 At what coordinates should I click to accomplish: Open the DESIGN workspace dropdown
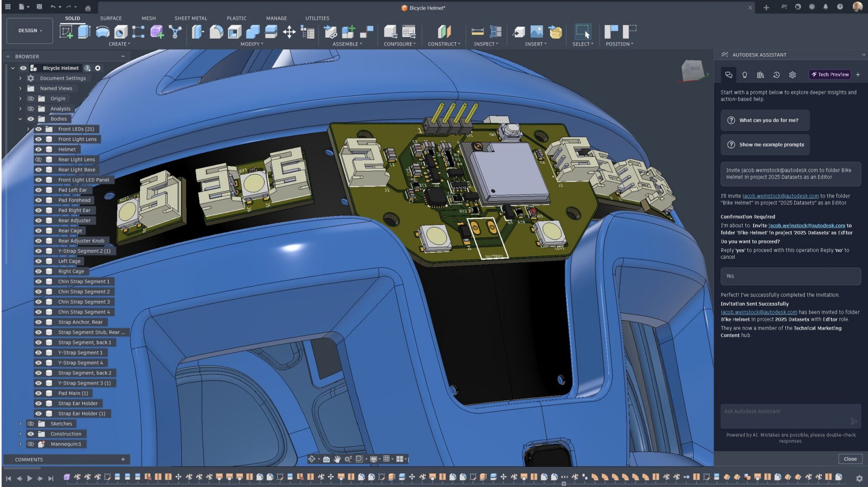click(x=30, y=31)
